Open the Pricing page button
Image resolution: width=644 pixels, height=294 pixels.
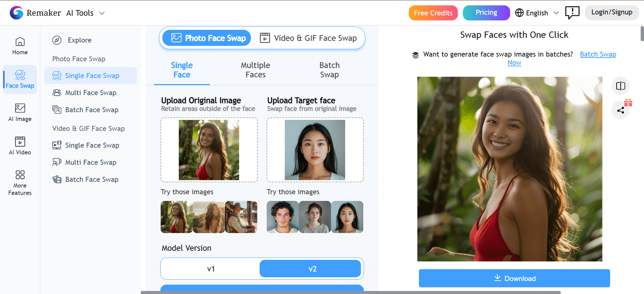(486, 13)
